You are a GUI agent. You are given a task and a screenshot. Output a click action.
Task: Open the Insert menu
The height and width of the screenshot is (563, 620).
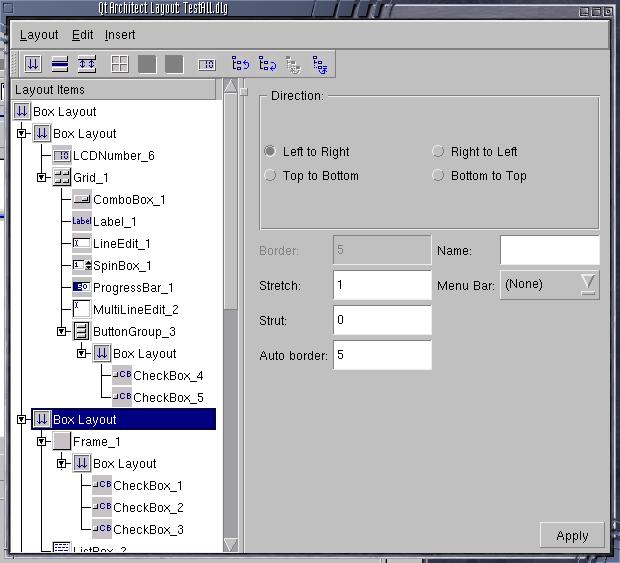(120, 35)
